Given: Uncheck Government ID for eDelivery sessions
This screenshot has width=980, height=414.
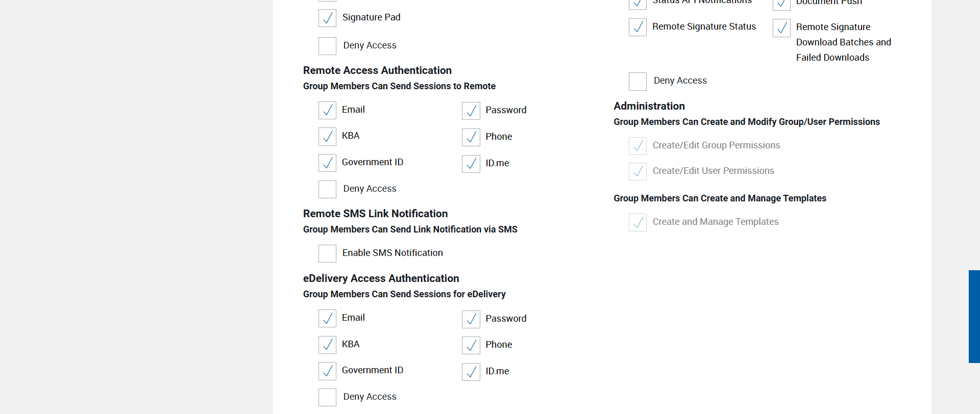Looking at the screenshot, I should [327, 371].
